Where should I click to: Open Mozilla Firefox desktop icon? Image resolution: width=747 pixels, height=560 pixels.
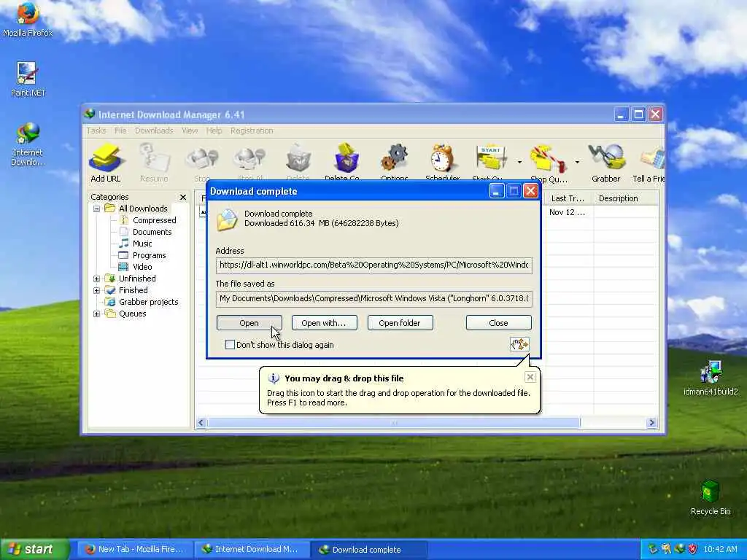(x=28, y=20)
